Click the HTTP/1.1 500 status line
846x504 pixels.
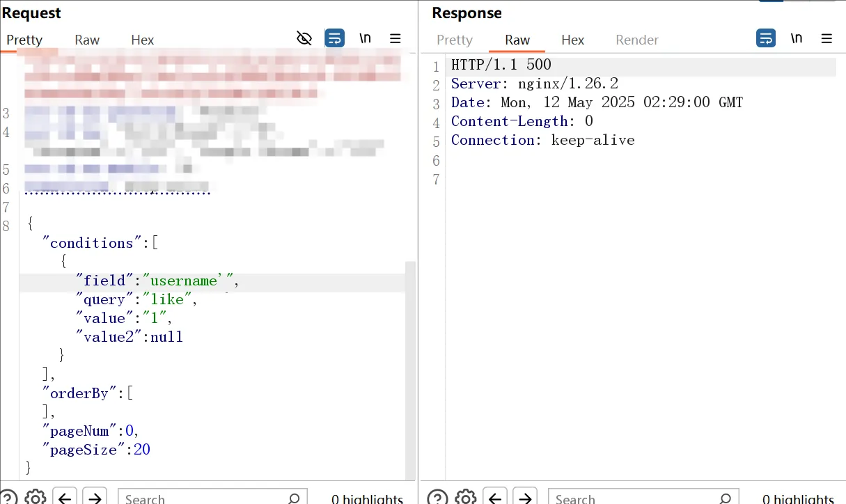(x=501, y=65)
